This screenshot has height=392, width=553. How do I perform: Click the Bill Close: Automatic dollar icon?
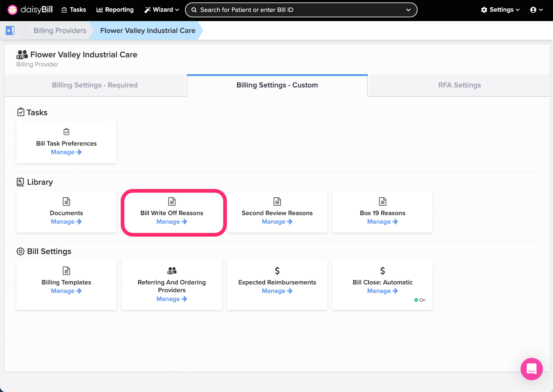383,270
